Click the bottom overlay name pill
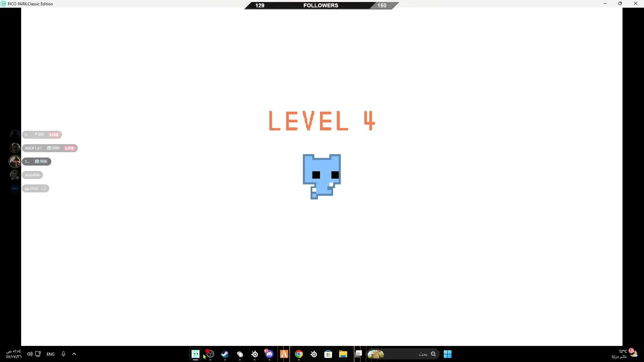This screenshot has height=362, width=644. point(35,188)
